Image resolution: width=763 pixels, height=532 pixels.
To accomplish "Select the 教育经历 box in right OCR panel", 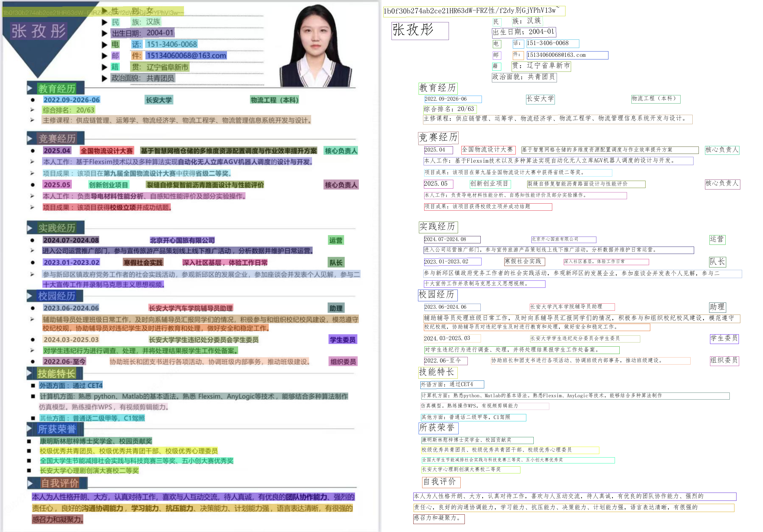I will pos(438,88).
